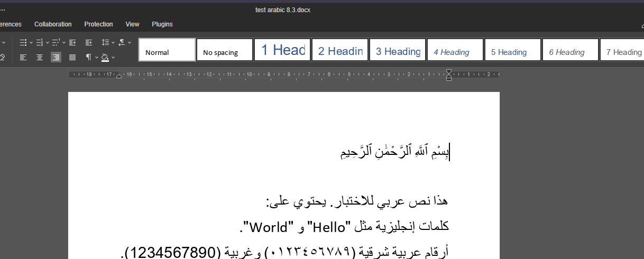Screen dimensions: 644x259
Task: Apply Heading 5 style
Action: (513, 50)
